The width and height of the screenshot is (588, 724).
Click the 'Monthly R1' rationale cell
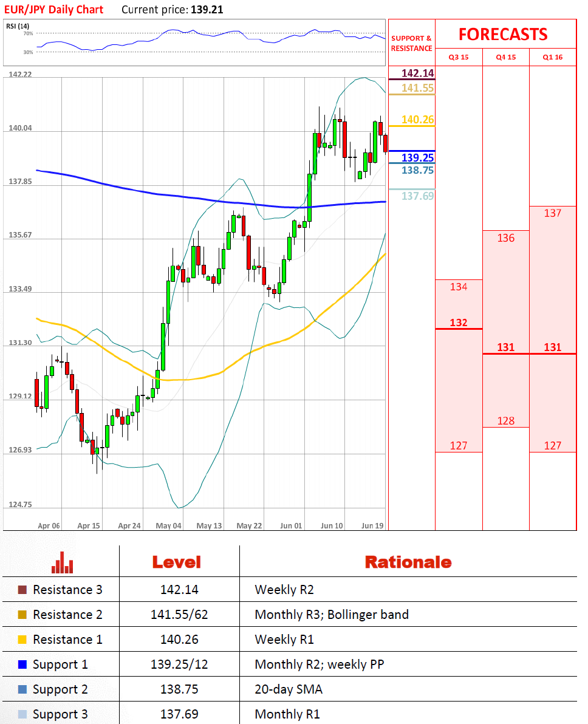click(287, 714)
